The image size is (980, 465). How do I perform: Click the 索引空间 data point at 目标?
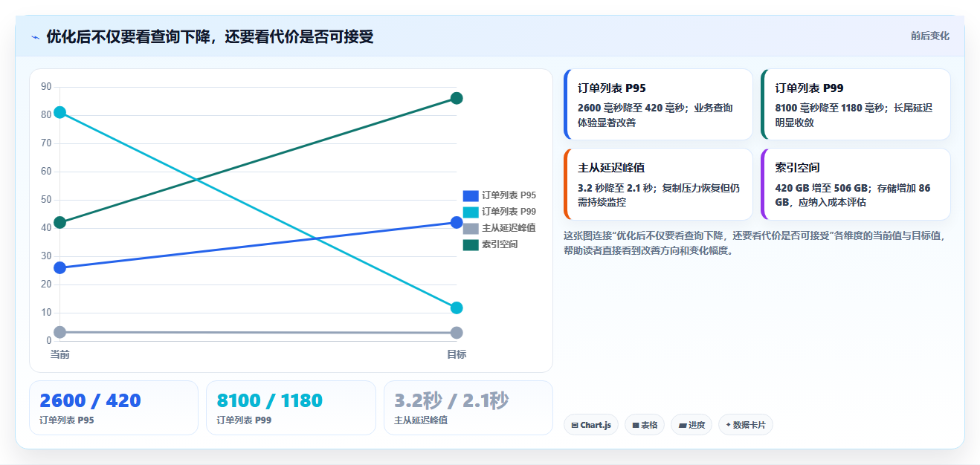457,98
